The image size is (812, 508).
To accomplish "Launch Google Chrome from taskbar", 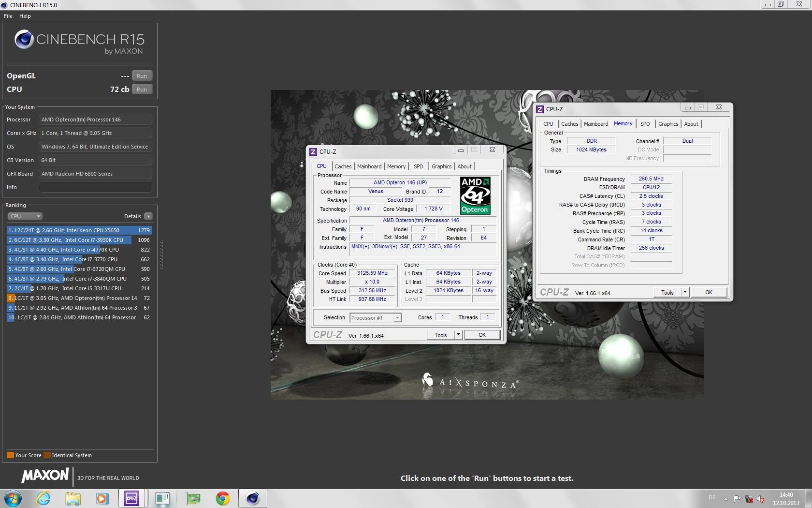I will tap(223, 498).
